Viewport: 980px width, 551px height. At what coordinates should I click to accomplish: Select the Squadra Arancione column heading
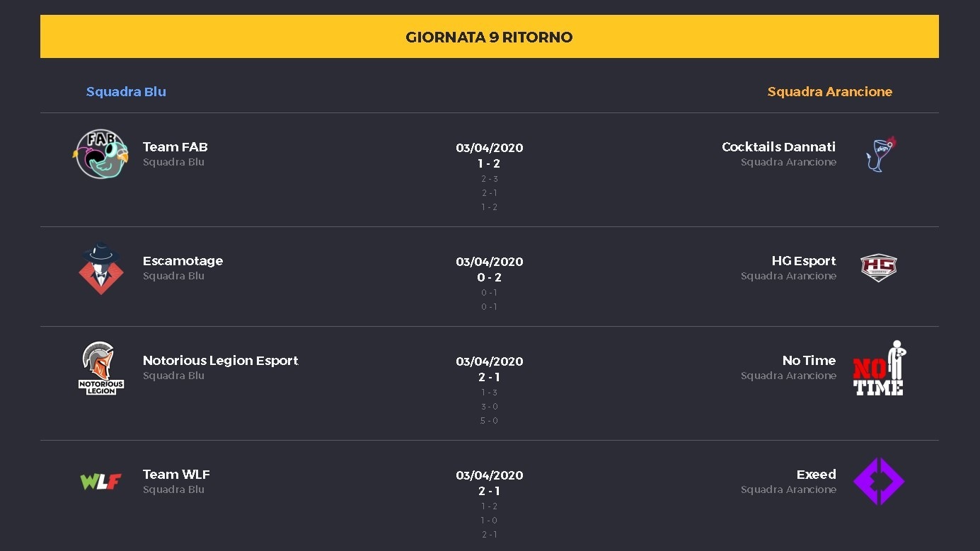pos(830,91)
